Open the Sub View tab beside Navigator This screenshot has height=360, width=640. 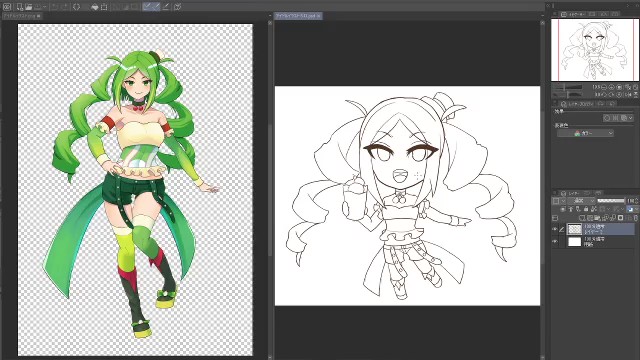tap(593, 14)
